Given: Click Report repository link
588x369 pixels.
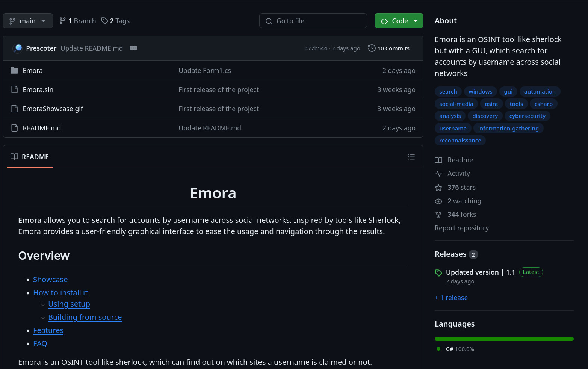Looking at the screenshot, I should 462,228.
